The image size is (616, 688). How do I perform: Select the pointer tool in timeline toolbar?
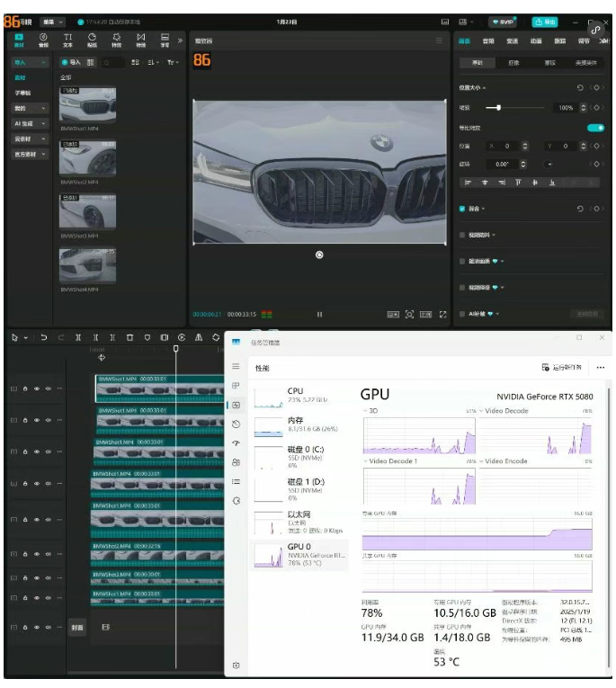(x=14, y=337)
